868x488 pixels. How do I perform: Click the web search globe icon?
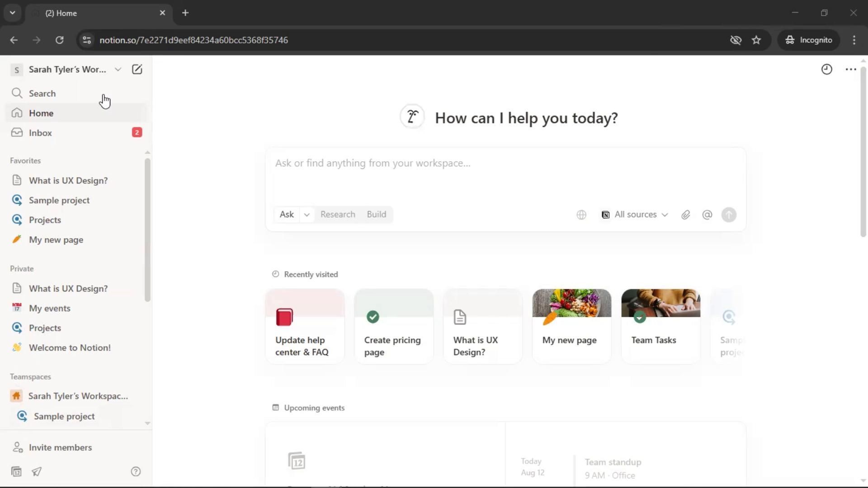click(x=581, y=215)
